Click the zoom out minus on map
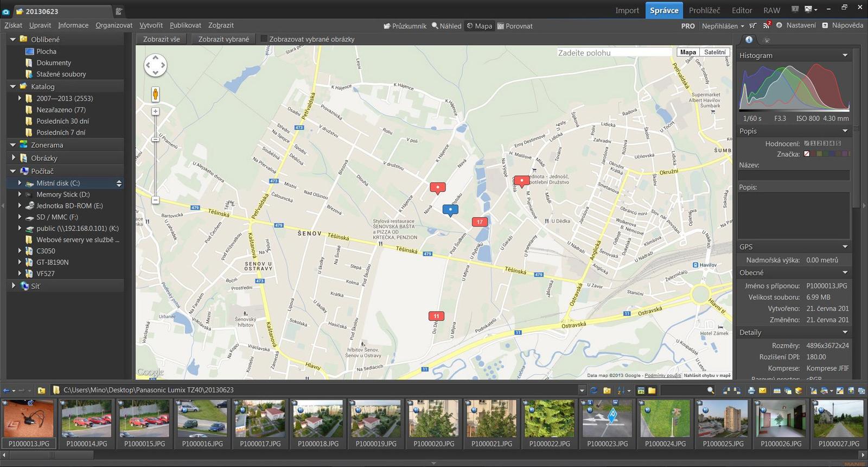This screenshot has width=868, height=467. click(x=155, y=200)
